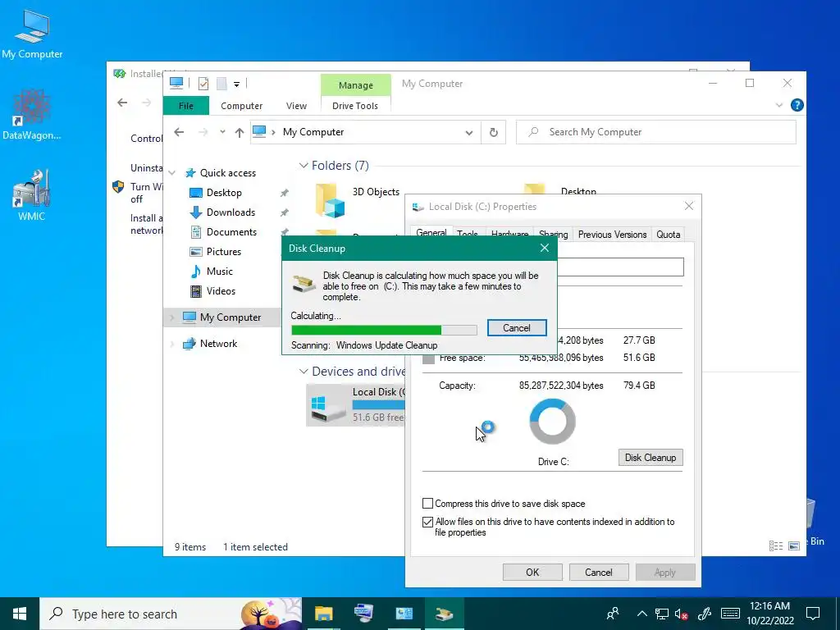
Task: Open Customize Quick Access Toolbar dropdown
Action: [x=236, y=84]
